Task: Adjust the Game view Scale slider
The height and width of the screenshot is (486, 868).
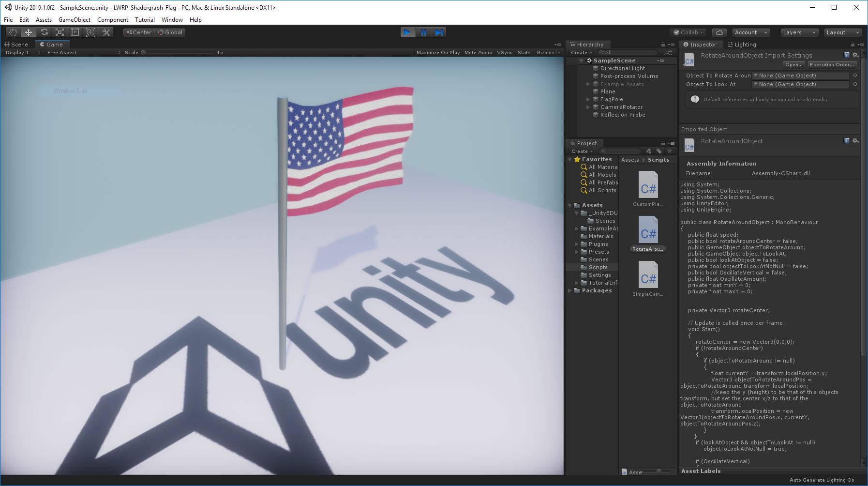Action: [x=178, y=52]
